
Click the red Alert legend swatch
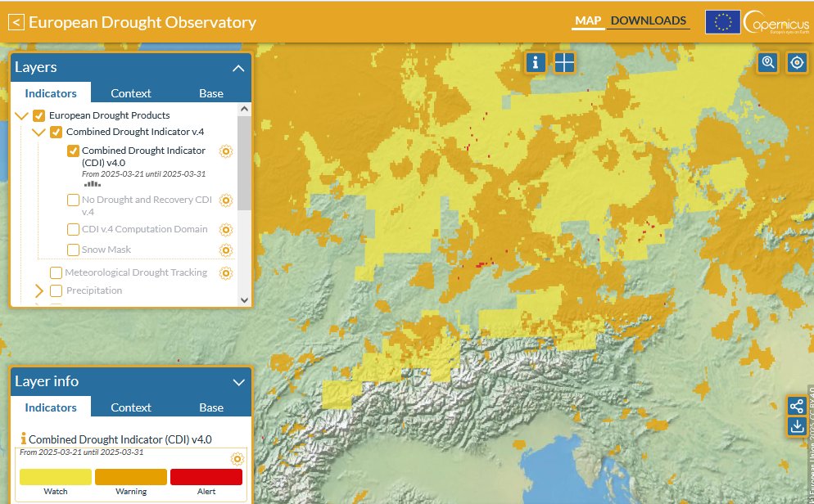(x=206, y=477)
